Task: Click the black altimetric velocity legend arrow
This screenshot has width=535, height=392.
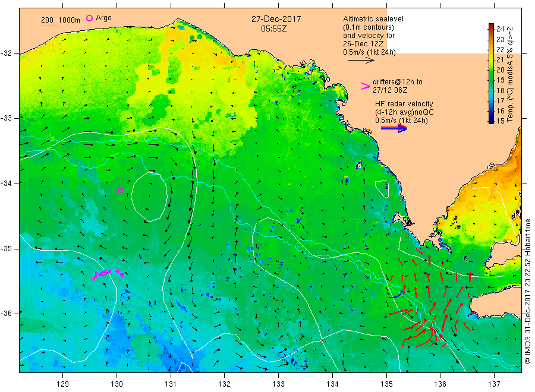Action: 361,61
